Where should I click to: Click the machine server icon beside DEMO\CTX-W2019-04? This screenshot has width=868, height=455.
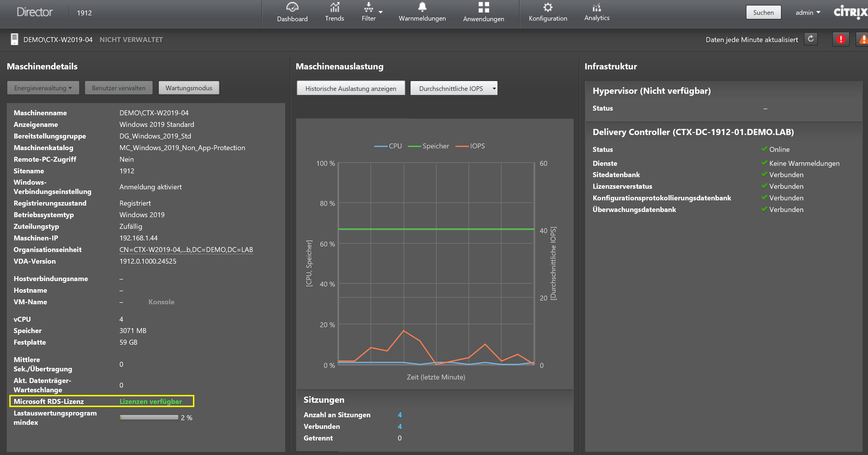(14, 39)
